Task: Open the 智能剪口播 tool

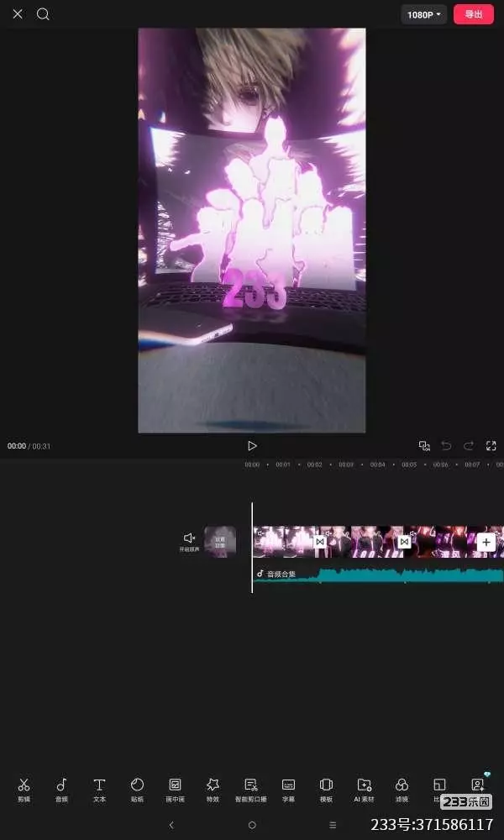Action: [250, 790]
